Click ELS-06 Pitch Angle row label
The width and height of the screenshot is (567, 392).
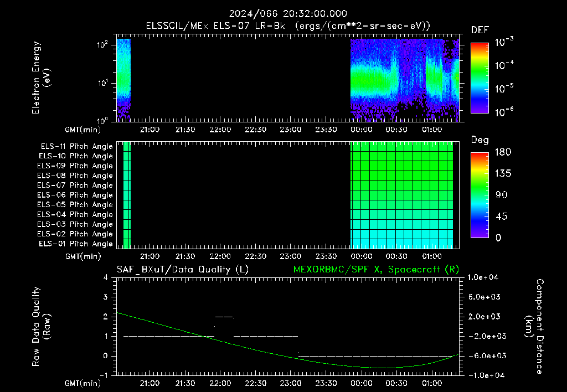pos(75,195)
